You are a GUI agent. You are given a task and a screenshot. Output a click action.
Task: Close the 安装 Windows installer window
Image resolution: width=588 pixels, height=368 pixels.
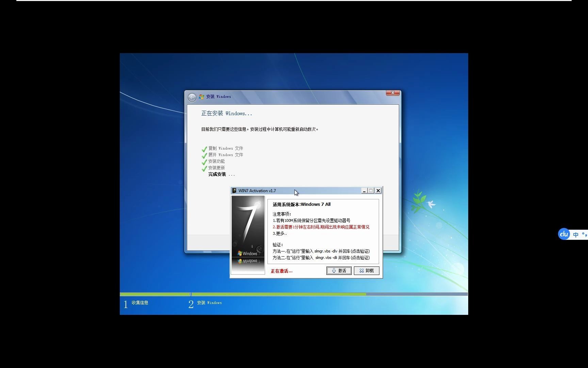click(393, 93)
